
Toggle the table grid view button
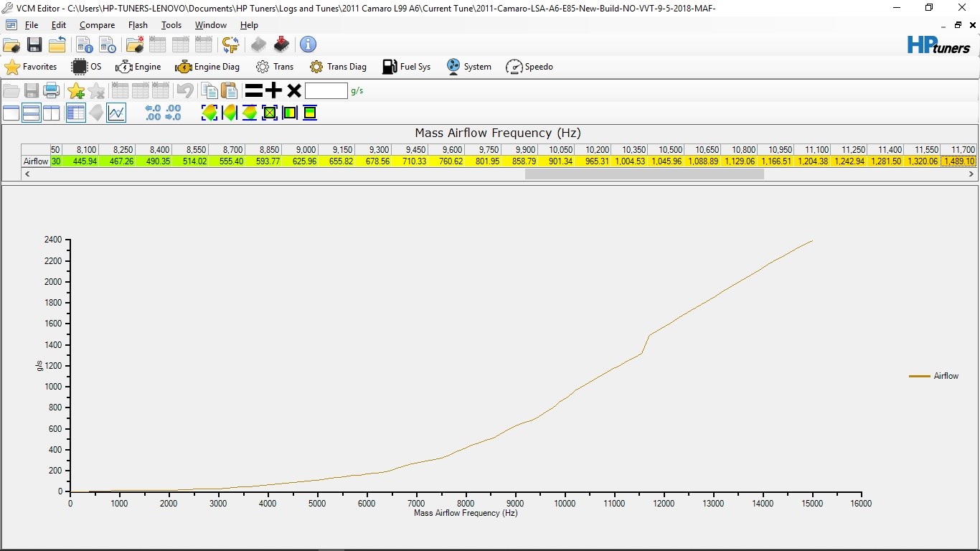[75, 113]
